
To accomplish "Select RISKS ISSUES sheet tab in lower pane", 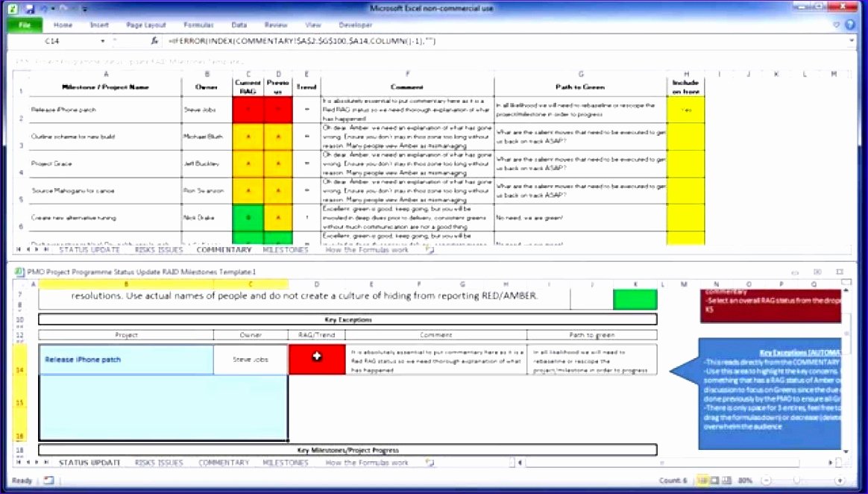I will click(159, 463).
